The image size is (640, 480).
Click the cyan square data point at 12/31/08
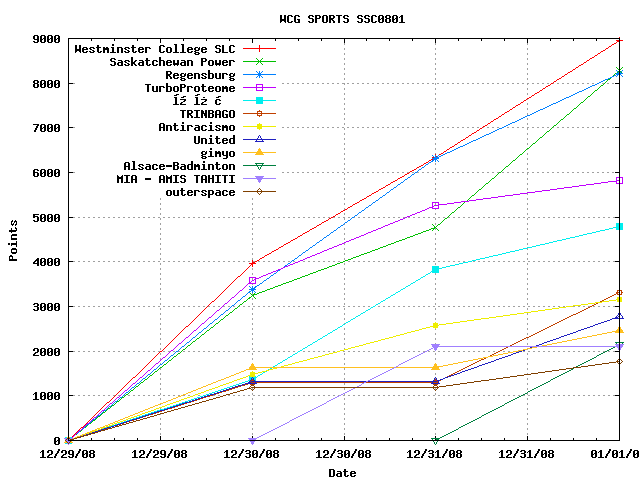tap(436, 269)
